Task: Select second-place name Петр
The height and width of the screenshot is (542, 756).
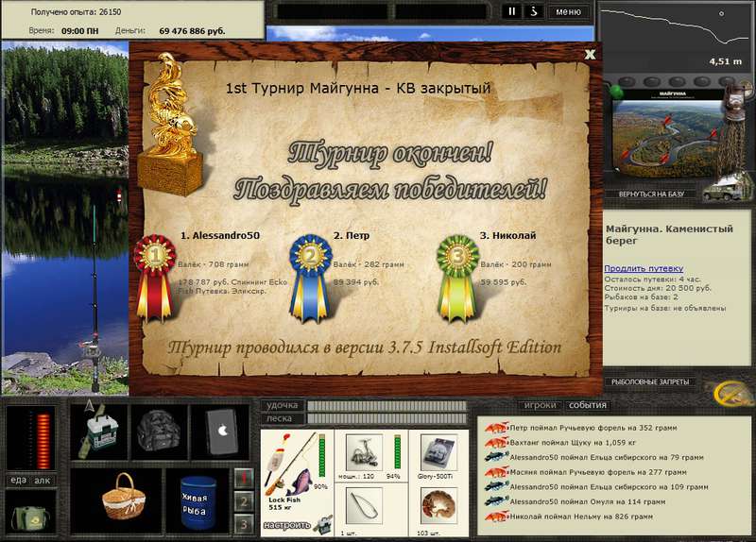Action: (357, 235)
